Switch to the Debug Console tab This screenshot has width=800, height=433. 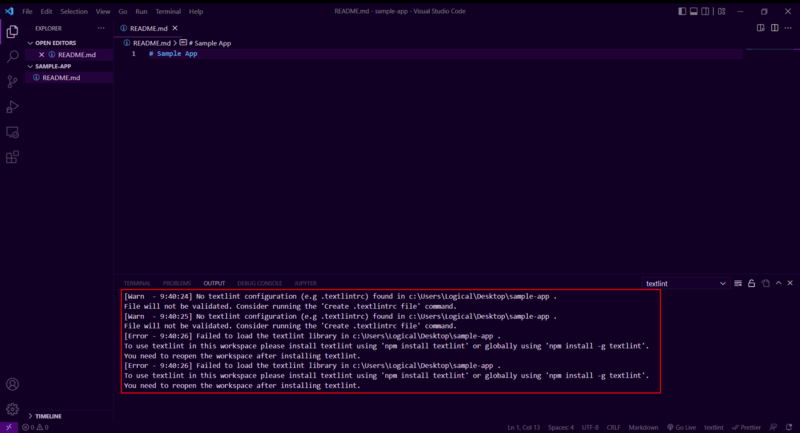pos(259,283)
